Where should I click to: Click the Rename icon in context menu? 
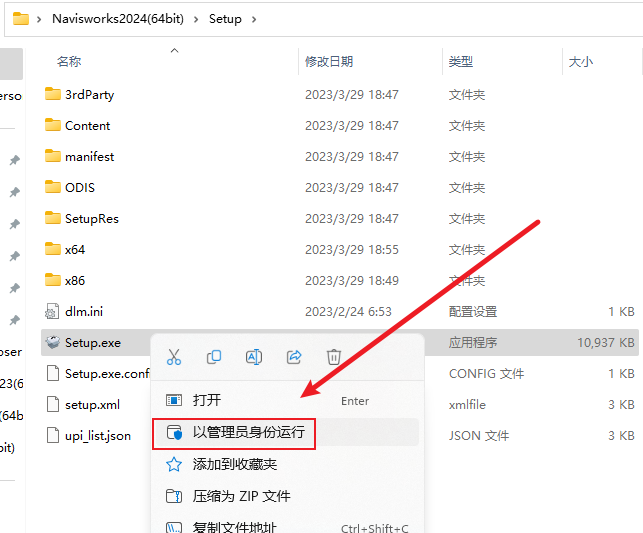point(254,357)
